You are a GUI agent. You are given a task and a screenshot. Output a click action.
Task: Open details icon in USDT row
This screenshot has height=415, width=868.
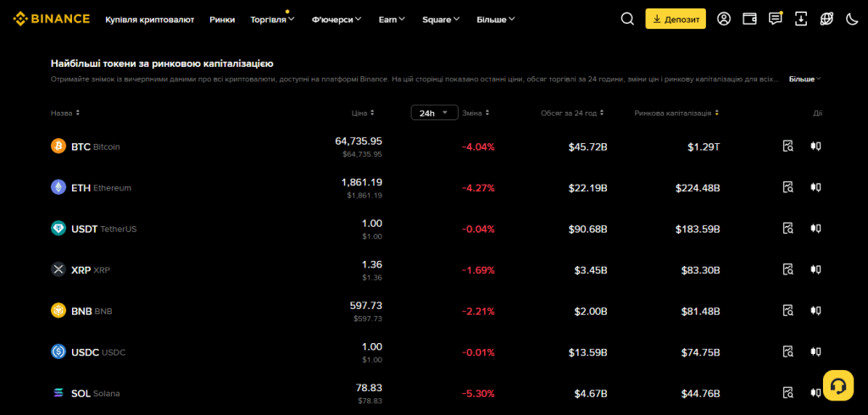(x=788, y=228)
